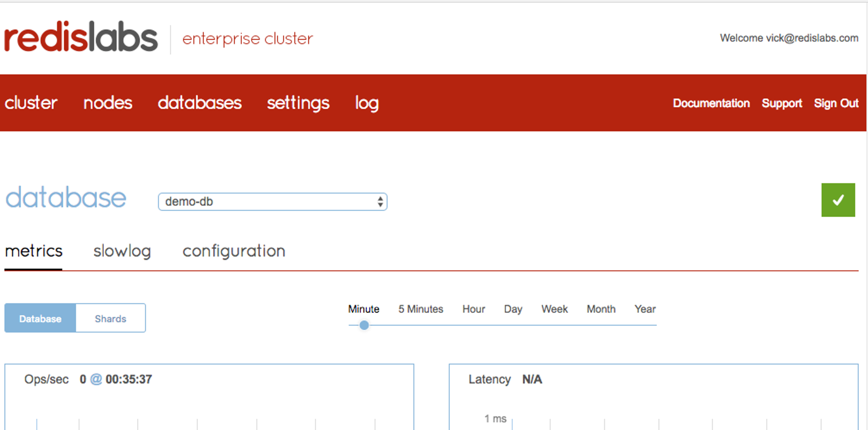Click the green checkmark status icon
Viewport: 868px width, 430px height.
[838, 200]
